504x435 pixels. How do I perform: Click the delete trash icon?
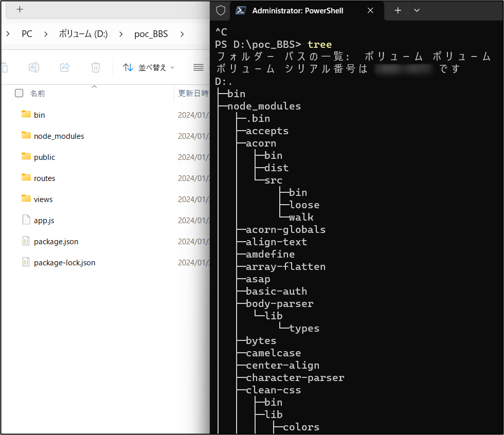click(96, 67)
